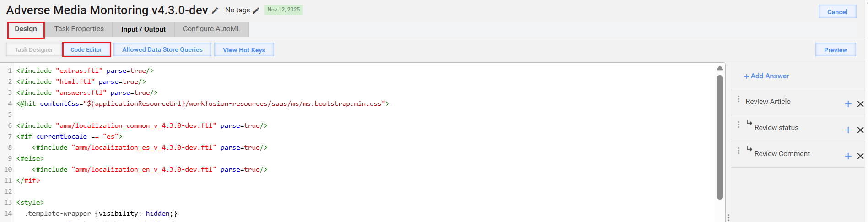Open the Input / Output tab

pyautogui.click(x=143, y=29)
